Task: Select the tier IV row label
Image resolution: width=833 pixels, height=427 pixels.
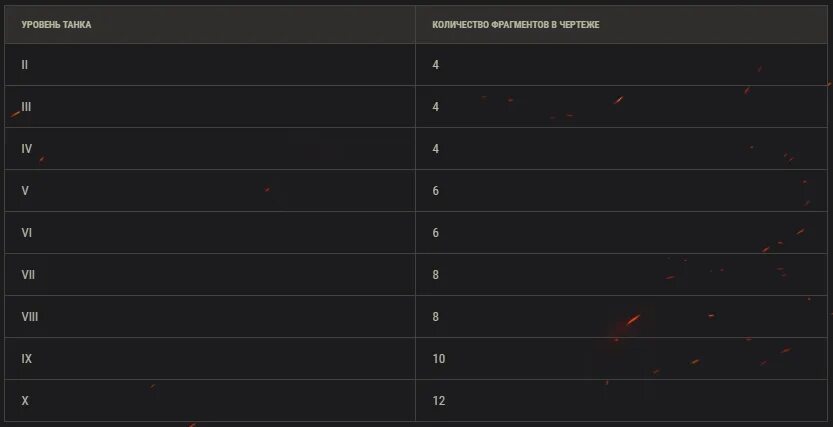Action: [27, 149]
